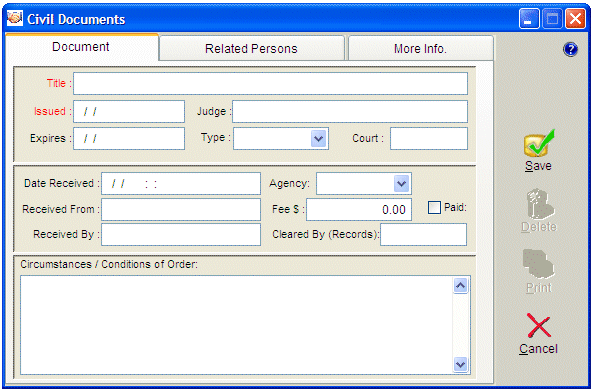Minimize the Civil Documents window
594x392 pixels.
click(529, 19)
